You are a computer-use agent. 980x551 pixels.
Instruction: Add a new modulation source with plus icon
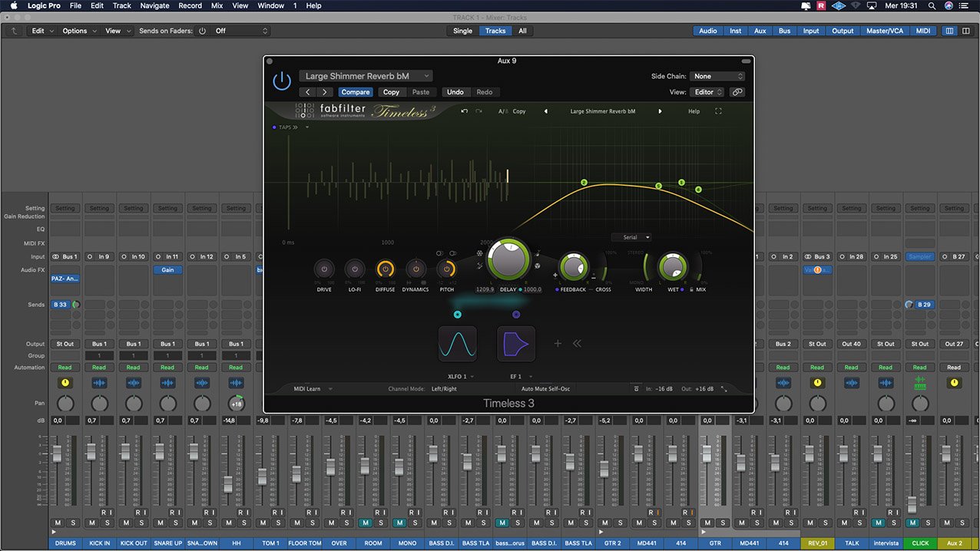[558, 344]
